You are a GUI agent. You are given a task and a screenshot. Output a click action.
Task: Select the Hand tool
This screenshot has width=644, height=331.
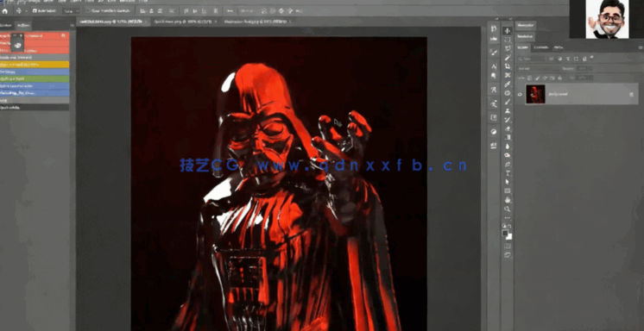click(x=508, y=200)
